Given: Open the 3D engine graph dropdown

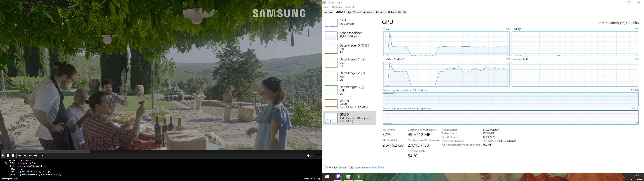Looking at the screenshot, I should (x=384, y=29).
